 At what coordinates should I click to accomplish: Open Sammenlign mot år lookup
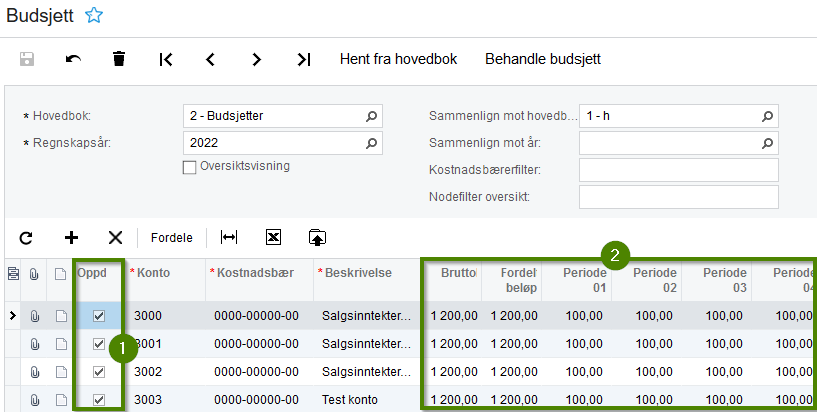click(768, 143)
